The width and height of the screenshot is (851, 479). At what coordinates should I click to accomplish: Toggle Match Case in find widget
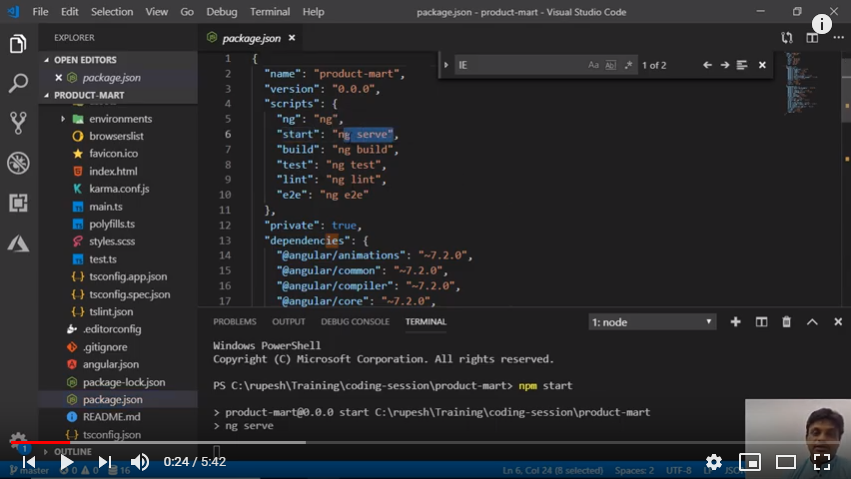(593, 65)
